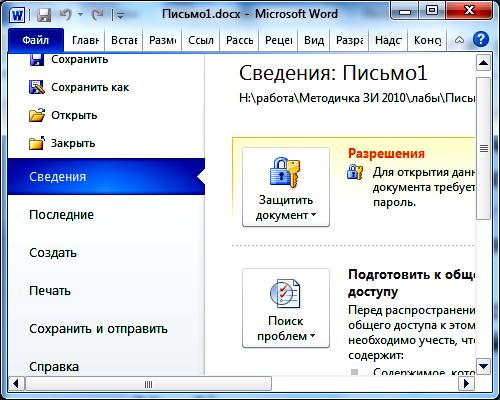Switch to the Вставка ribbon tab
500x400 pixels.
124,40
